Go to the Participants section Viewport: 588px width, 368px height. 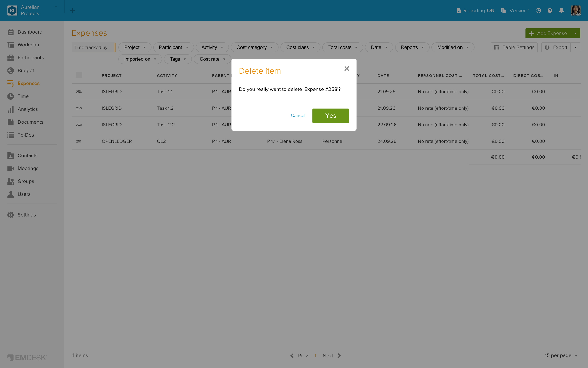31,58
